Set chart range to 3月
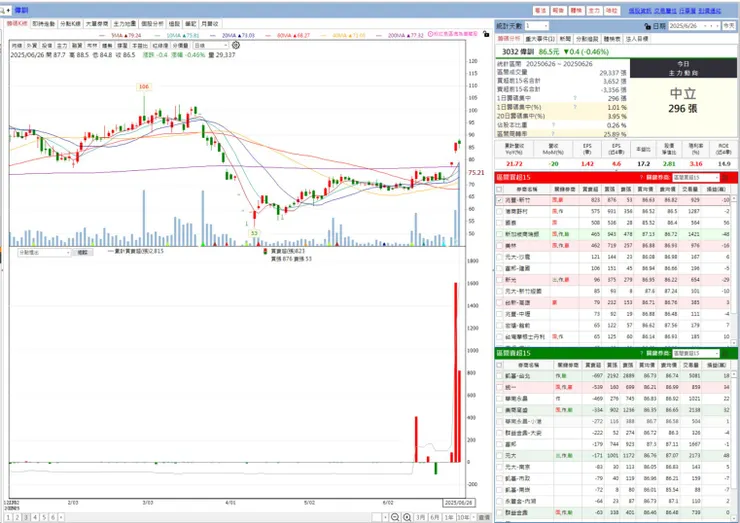Screen dimensions: 740x523 [x=420, y=517]
